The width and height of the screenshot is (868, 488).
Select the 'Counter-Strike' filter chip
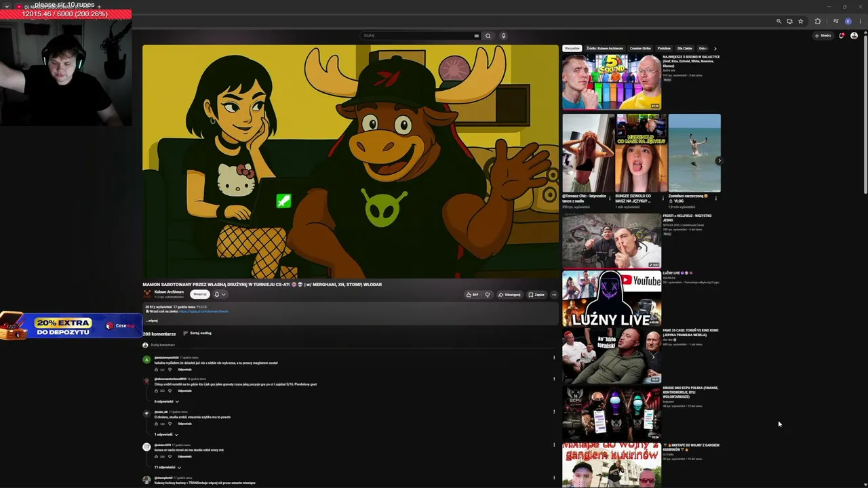(640, 49)
